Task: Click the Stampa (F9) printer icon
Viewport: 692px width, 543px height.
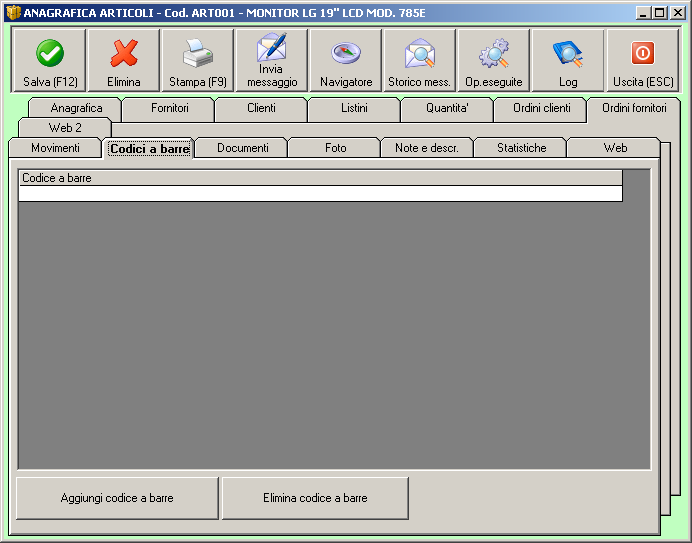Action: pyautogui.click(x=198, y=53)
